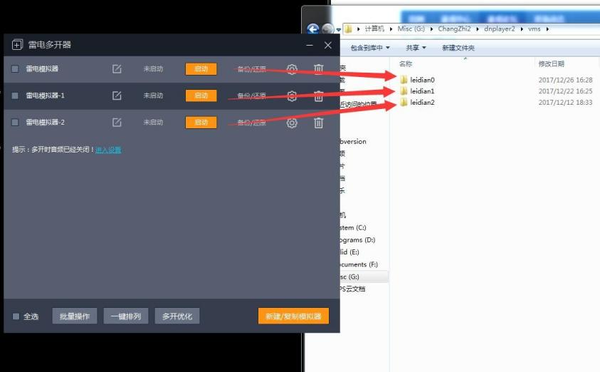Select drive (C:) in Explorer navigation pane
Viewport: 600px width, 372px height.
click(x=353, y=228)
